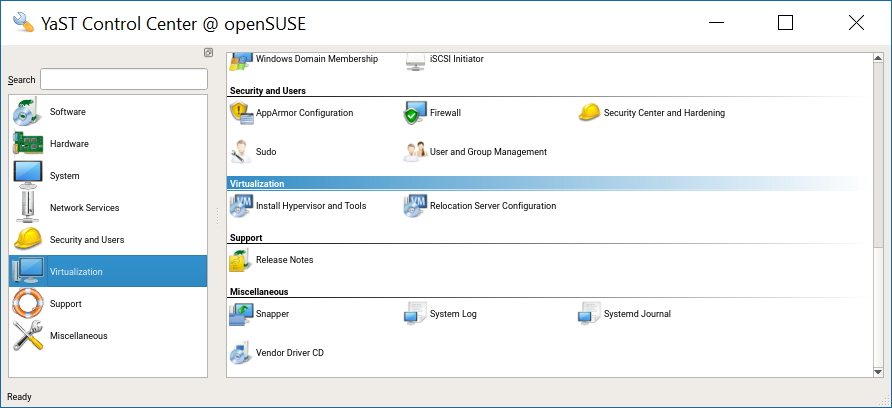Click the Virtualization category icon in sidebar

[x=27, y=271]
